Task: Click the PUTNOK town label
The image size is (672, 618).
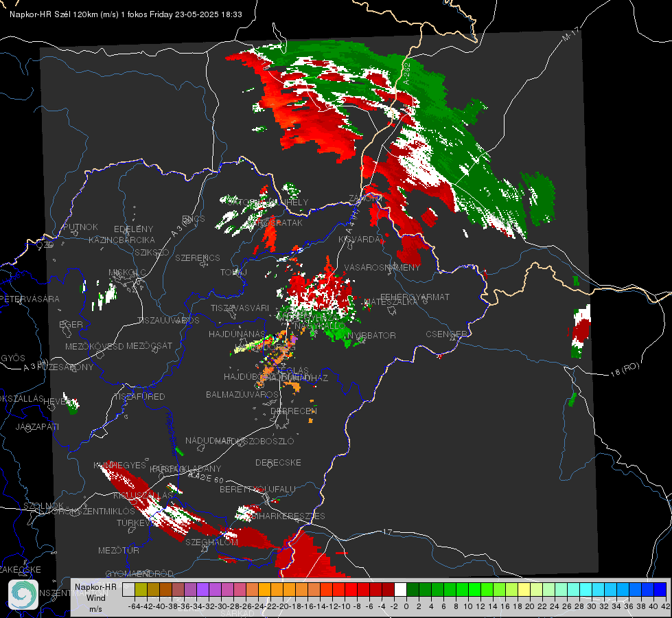Action: tap(80, 227)
